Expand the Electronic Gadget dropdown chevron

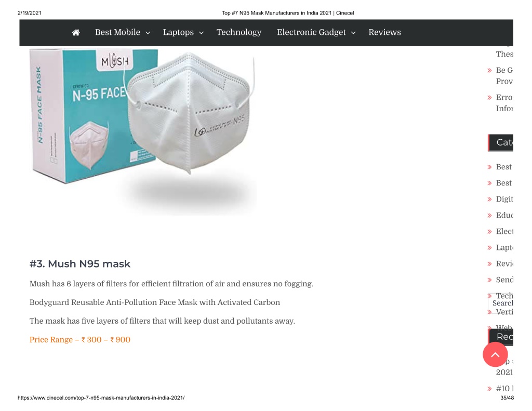pos(353,33)
